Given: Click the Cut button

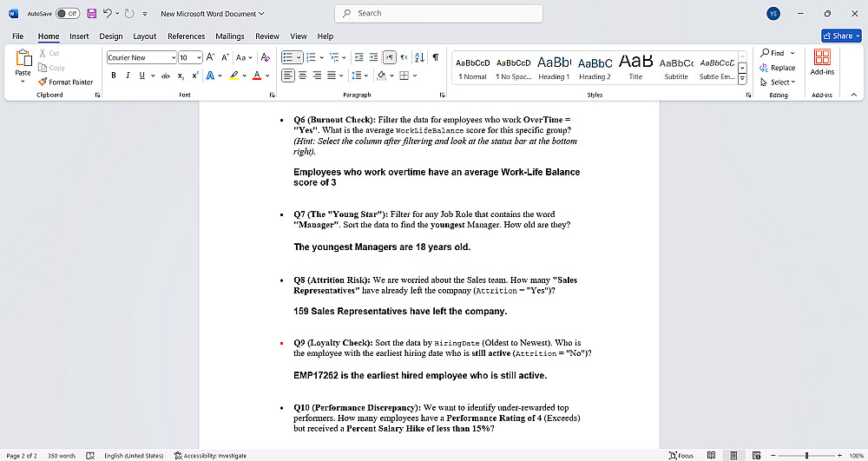Looking at the screenshot, I should point(49,53).
